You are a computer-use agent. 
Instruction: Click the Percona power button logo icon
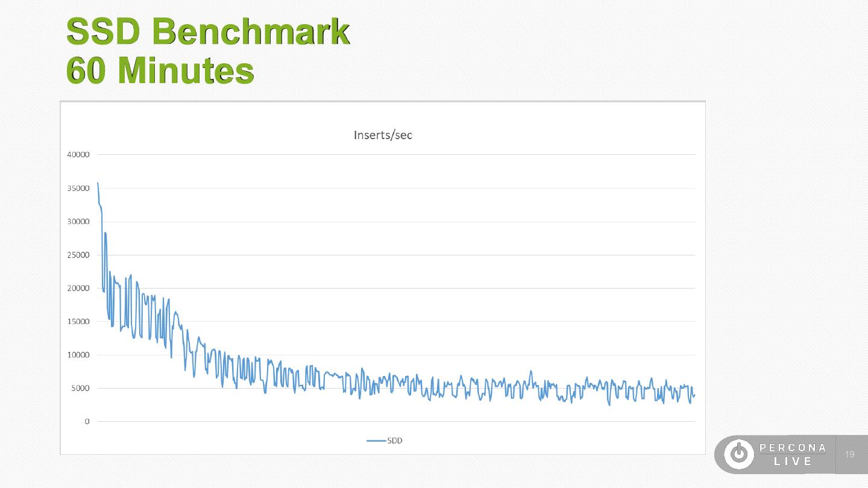coord(739,454)
